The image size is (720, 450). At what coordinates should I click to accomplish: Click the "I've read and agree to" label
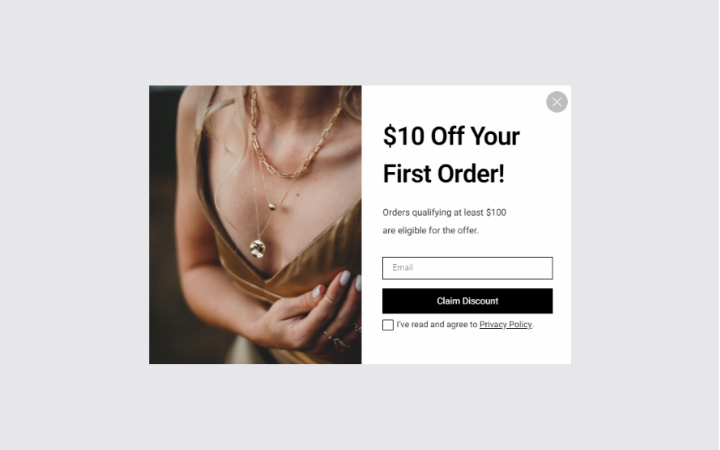pos(437,325)
